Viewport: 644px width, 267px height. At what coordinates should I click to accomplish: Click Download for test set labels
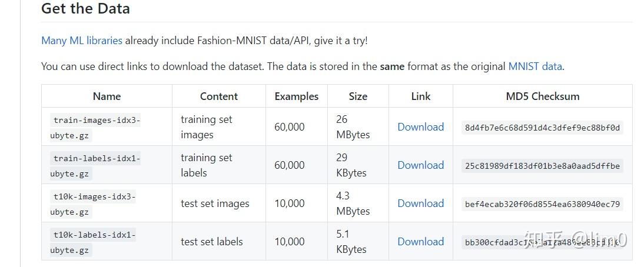click(420, 242)
